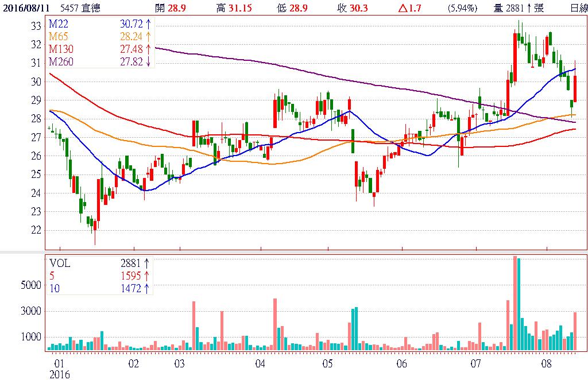Click the arrow next to 5-day volume 1595
This screenshot has width=588, height=380.
pos(147,276)
